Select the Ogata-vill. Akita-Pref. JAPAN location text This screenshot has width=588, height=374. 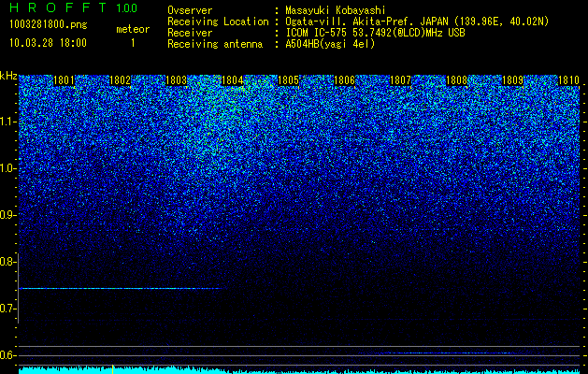click(417, 22)
